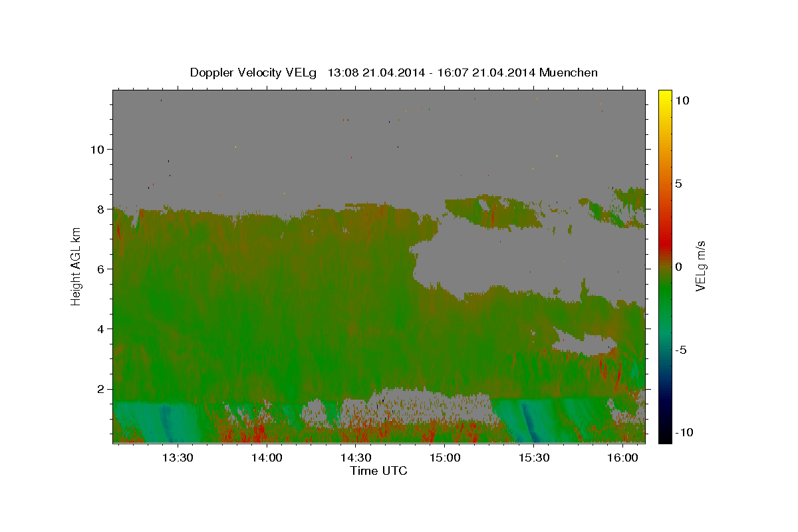Image resolution: width=798 pixels, height=532 pixels.
Task: Click the start date '13:08 21.04.2014' in the title
Action: [x=375, y=72]
